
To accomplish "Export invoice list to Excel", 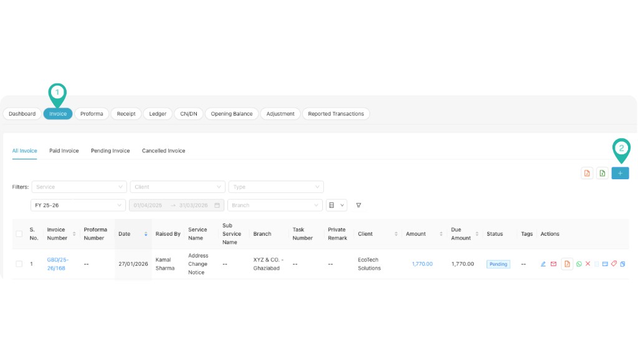I will (x=602, y=173).
